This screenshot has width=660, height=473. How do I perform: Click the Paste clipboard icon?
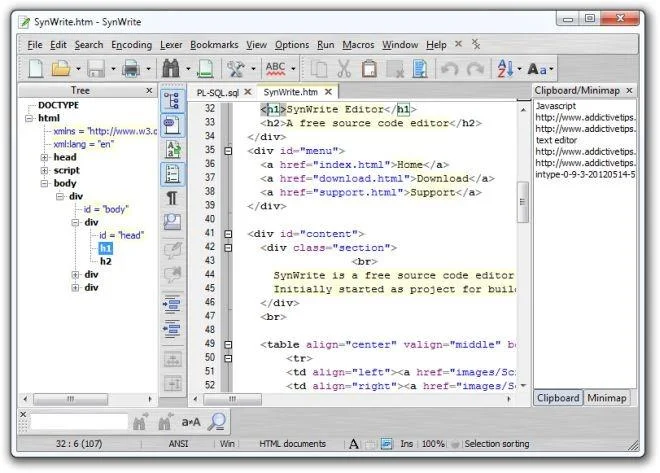pos(369,68)
